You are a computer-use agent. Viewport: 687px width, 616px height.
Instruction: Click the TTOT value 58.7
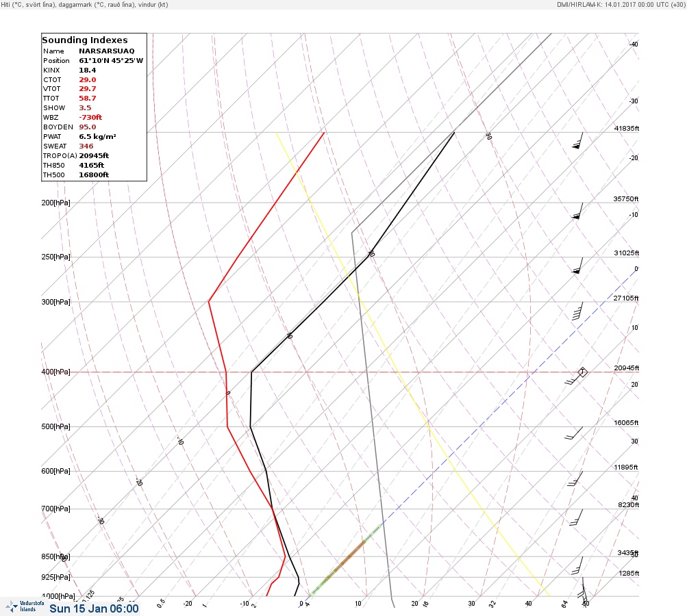point(87,99)
